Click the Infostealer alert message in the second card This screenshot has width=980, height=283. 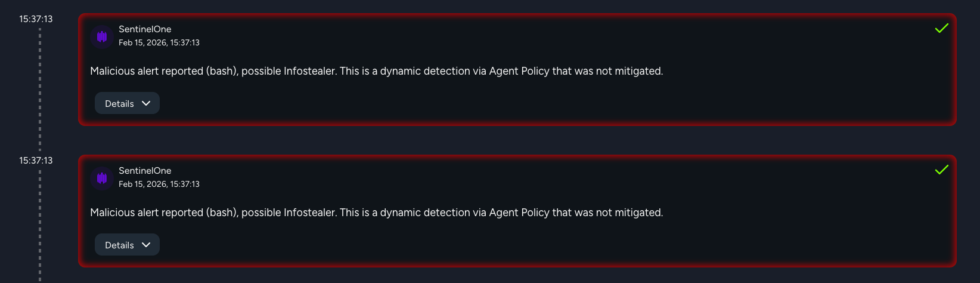376,213
